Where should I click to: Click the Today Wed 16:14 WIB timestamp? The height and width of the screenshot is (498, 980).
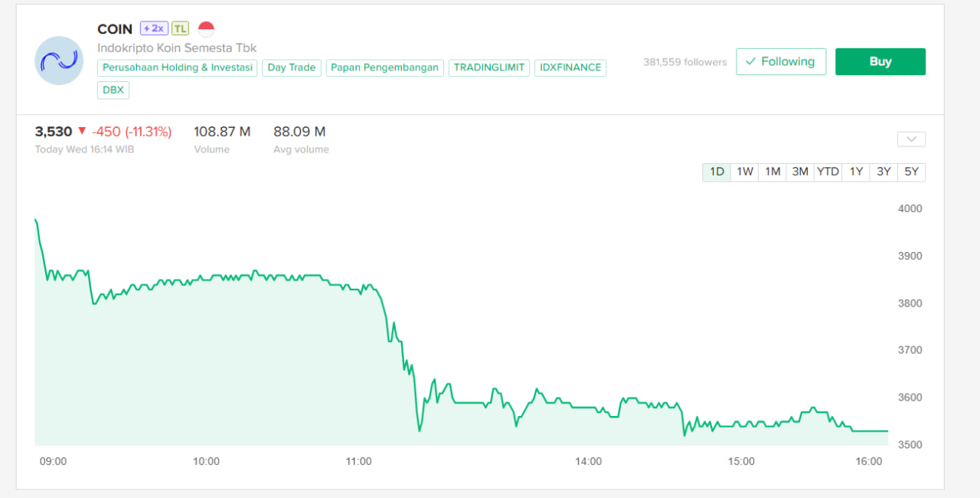click(x=84, y=149)
